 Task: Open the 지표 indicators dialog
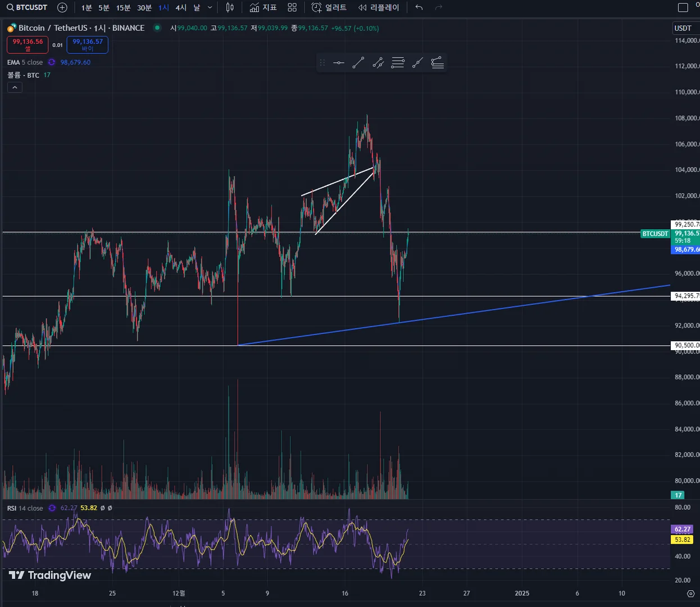(x=263, y=7)
